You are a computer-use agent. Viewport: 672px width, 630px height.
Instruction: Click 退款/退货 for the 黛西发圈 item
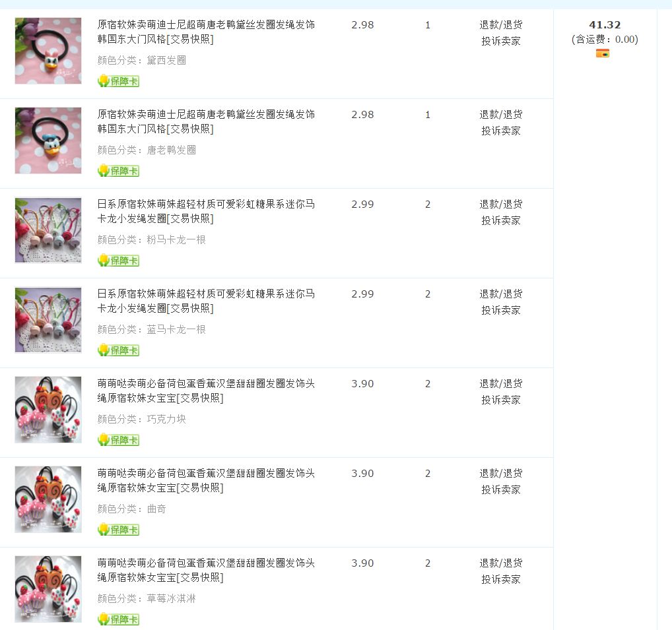click(500, 25)
